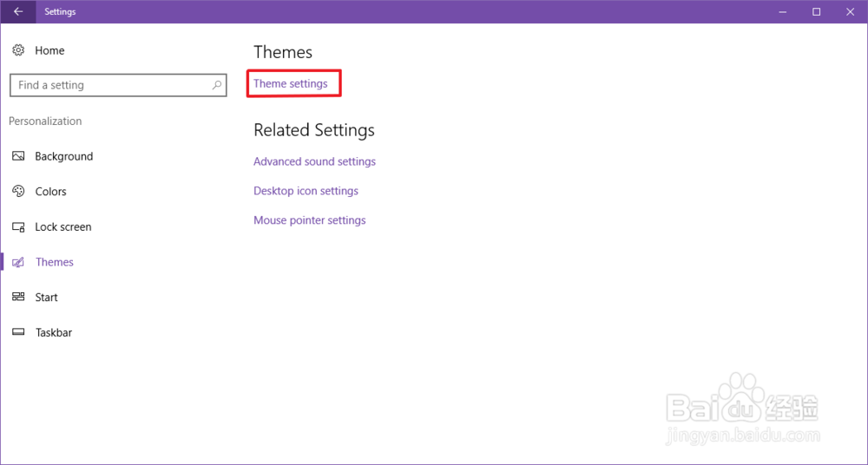Select Background in Personalization list
Image resolution: width=868 pixels, height=465 pixels.
click(63, 156)
